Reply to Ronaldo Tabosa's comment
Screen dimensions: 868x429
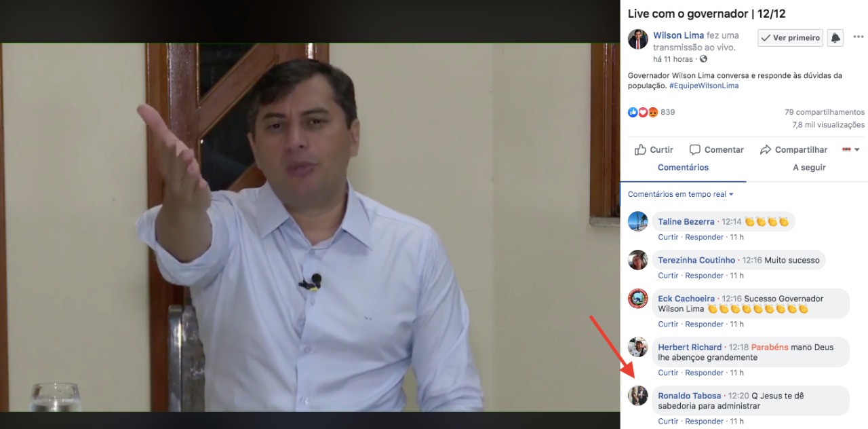coord(704,422)
